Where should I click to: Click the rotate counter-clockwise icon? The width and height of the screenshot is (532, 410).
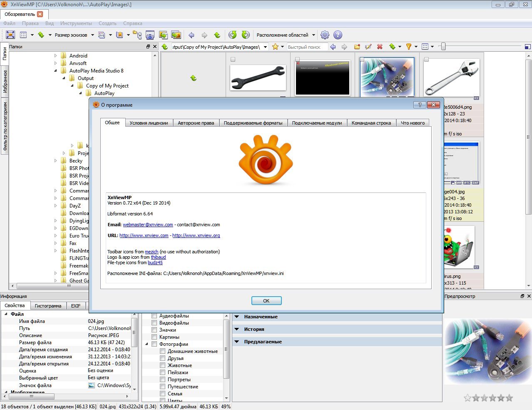click(x=233, y=35)
